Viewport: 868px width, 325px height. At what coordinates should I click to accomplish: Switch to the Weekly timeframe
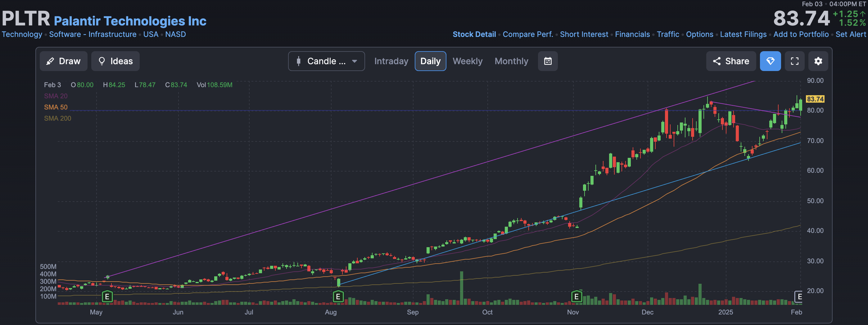pyautogui.click(x=467, y=61)
